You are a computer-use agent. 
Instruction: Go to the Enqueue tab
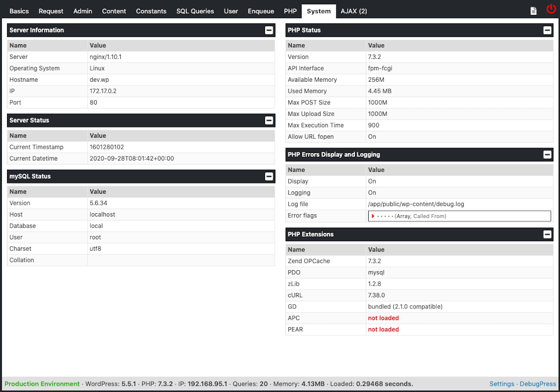pos(261,11)
